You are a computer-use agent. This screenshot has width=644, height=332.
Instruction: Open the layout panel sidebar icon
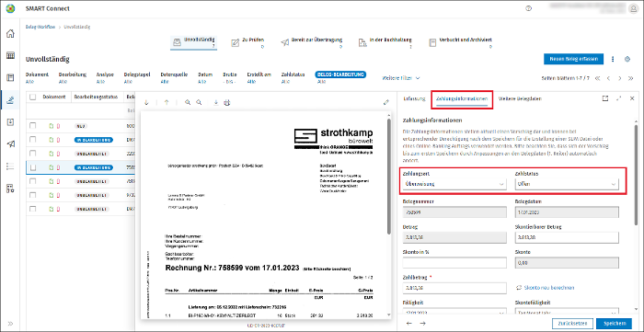click(x=11, y=77)
